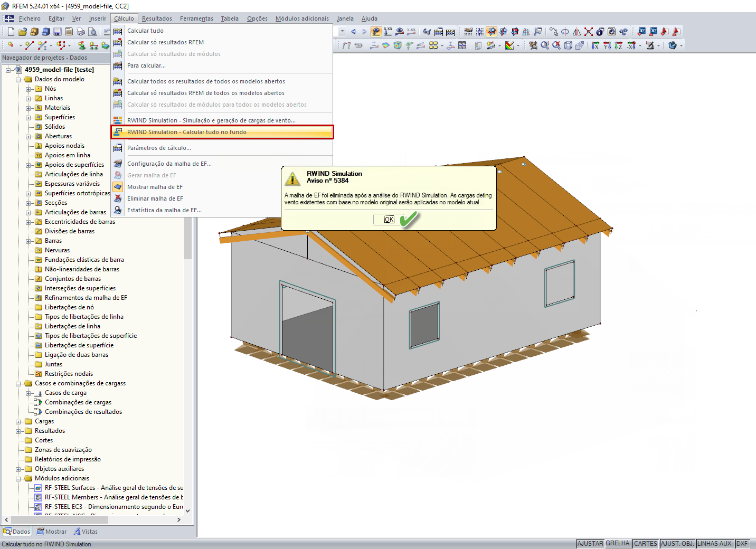Open the Ferramentas menu

[x=196, y=18]
